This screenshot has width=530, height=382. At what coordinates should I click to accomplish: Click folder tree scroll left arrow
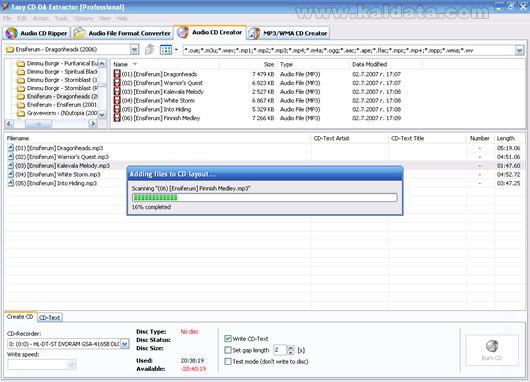coord(9,124)
